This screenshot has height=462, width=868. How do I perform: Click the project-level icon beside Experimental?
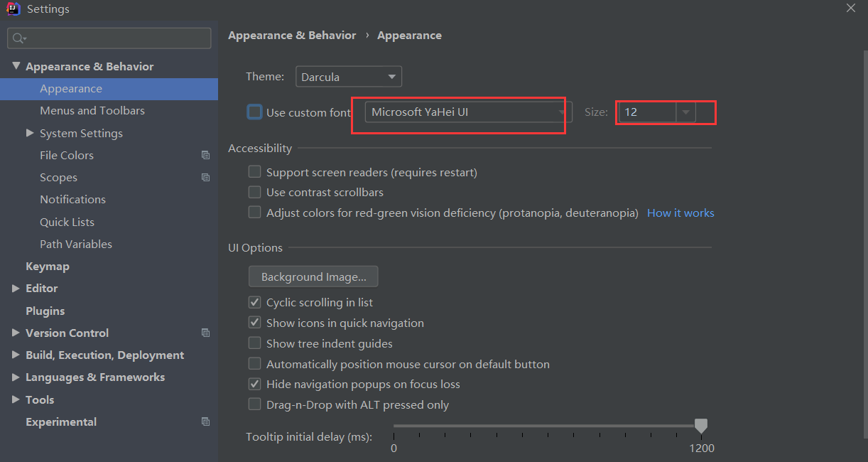tap(205, 421)
